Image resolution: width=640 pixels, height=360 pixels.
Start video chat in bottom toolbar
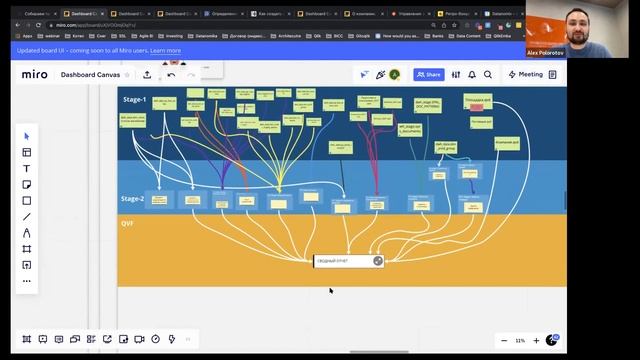point(140,339)
